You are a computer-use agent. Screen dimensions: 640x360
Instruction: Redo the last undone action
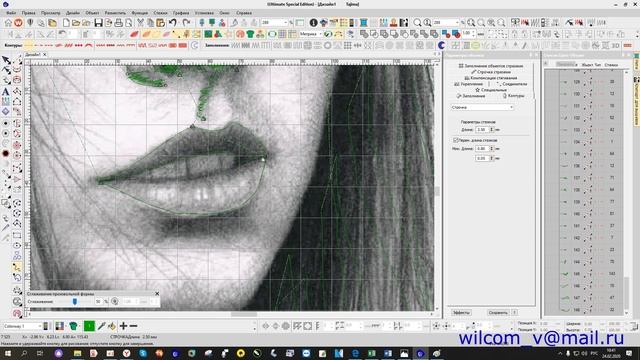pyautogui.click(x=187, y=23)
